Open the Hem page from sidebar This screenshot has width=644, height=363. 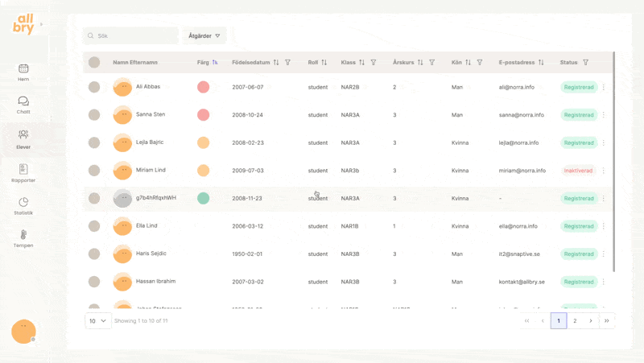coord(23,72)
